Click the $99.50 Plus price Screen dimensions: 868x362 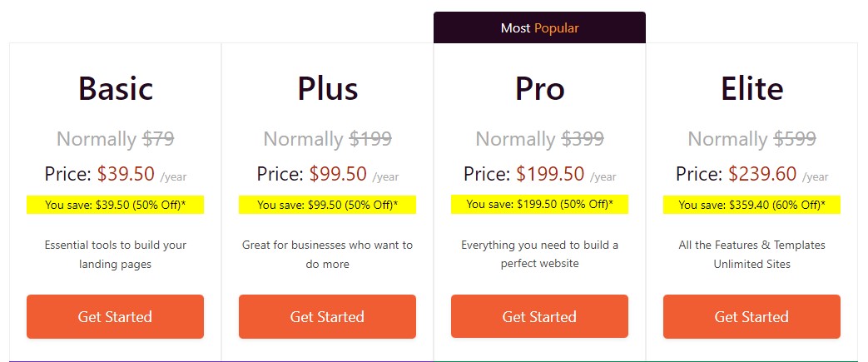pos(338,174)
